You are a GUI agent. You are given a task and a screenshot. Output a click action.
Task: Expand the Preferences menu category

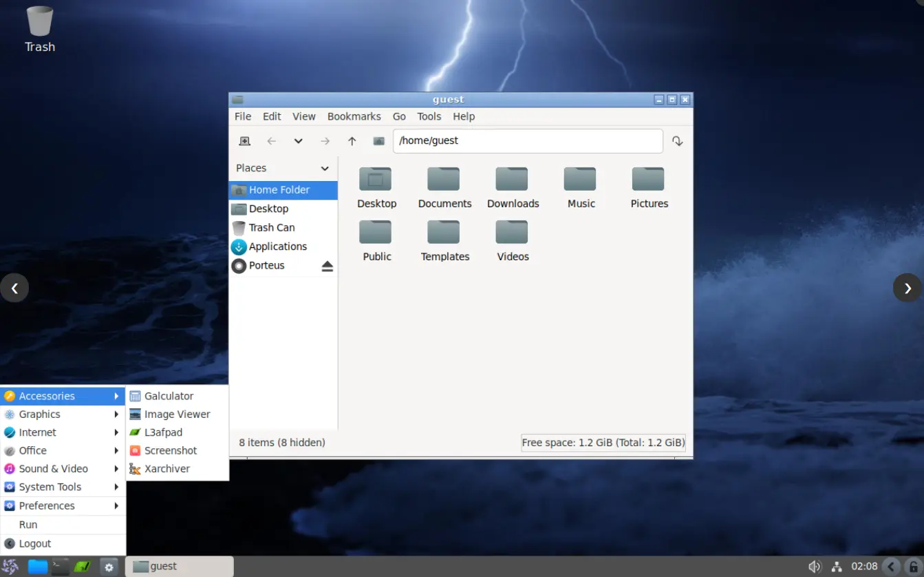(63, 505)
